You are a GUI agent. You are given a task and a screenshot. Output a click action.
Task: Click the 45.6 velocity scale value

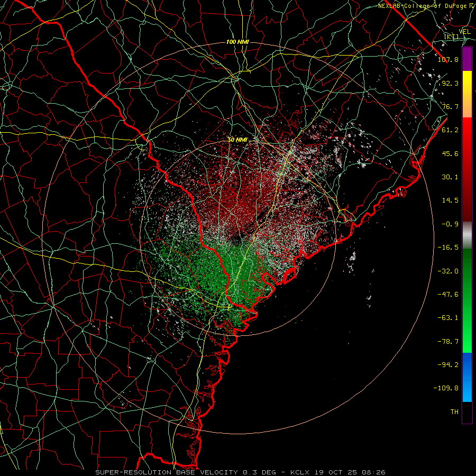[x=450, y=153]
